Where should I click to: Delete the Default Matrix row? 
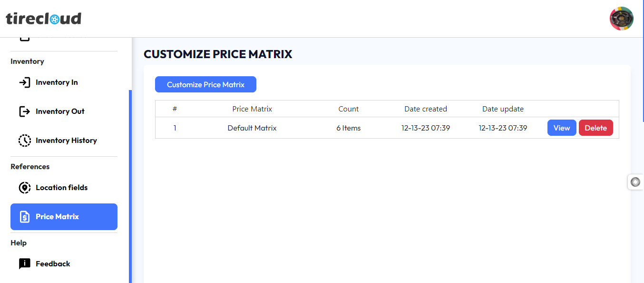tap(595, 128)
